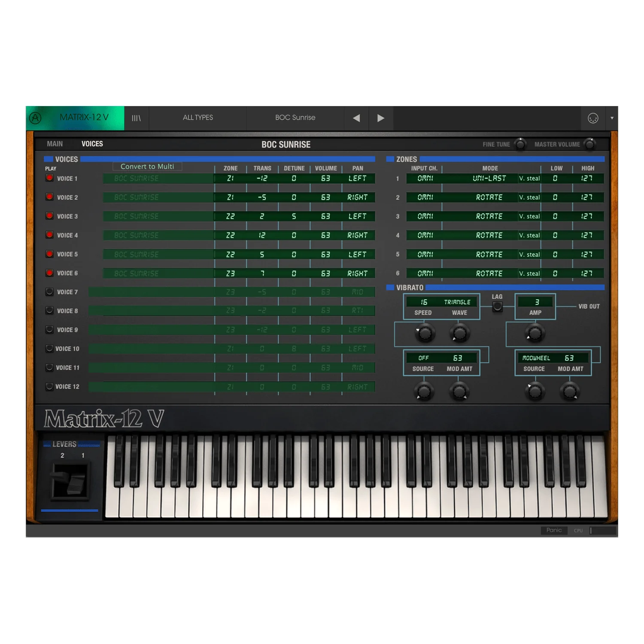644x644 pixels.
Task: Adjust the FINE TUNE knob
Action: point(520,144)
